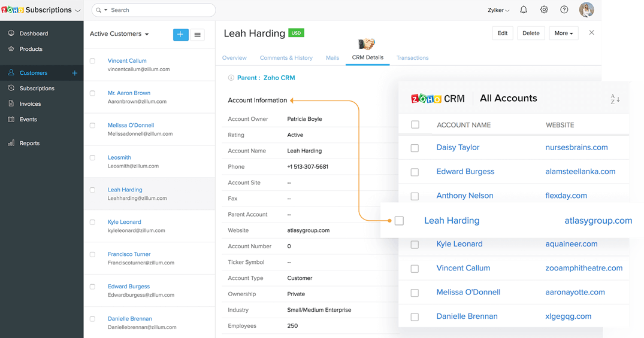
Task: Open the More actions dropdown
Action: tap(563, 34)
